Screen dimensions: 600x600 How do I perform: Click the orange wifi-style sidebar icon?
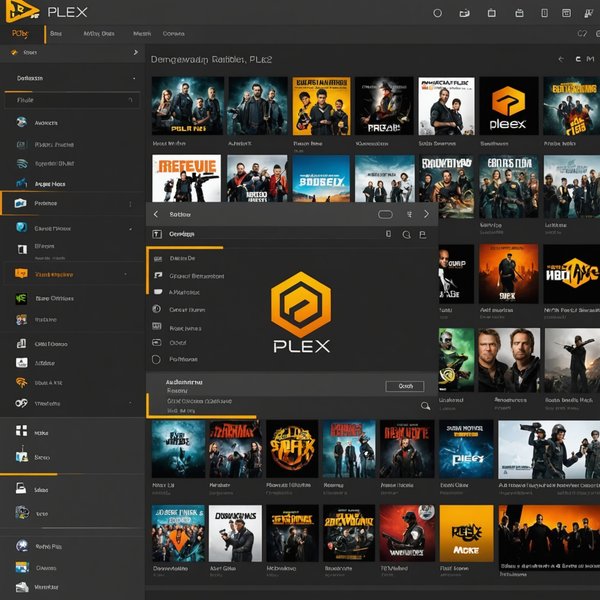click(21, 382)
